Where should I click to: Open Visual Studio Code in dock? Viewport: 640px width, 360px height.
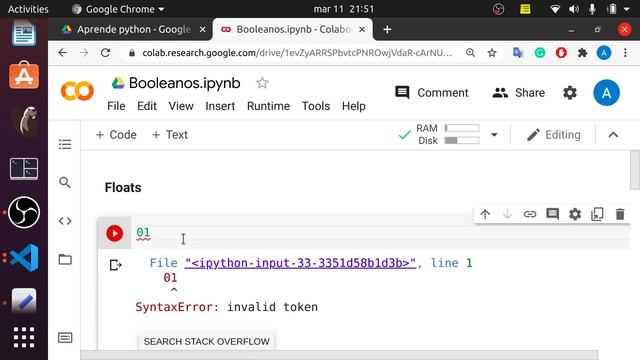point(24,258)
